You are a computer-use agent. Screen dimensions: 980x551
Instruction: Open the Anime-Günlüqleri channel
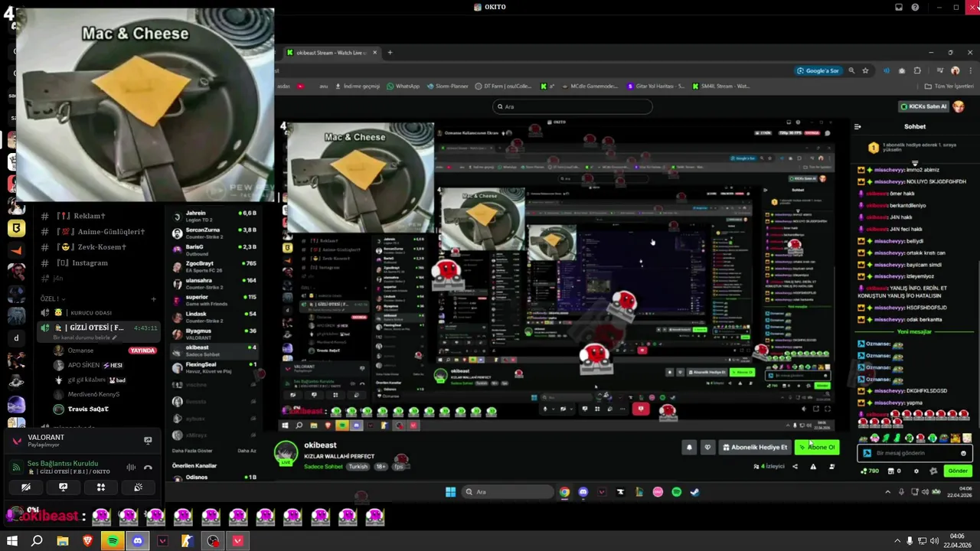tap(100, 232)
